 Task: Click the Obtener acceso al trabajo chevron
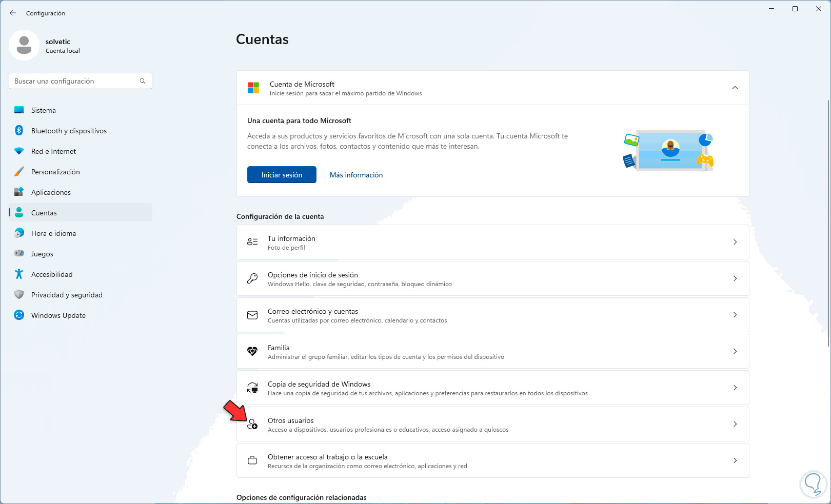735,460
